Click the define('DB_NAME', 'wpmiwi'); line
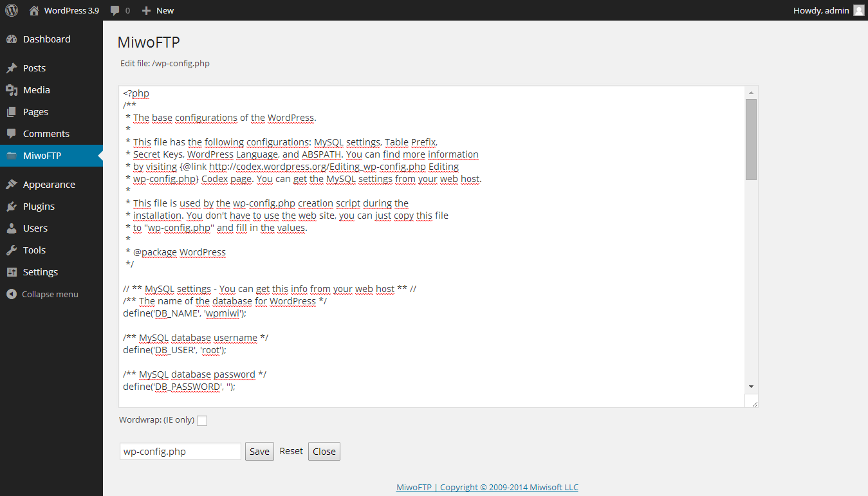868x496 pixels. coord(185,313)
